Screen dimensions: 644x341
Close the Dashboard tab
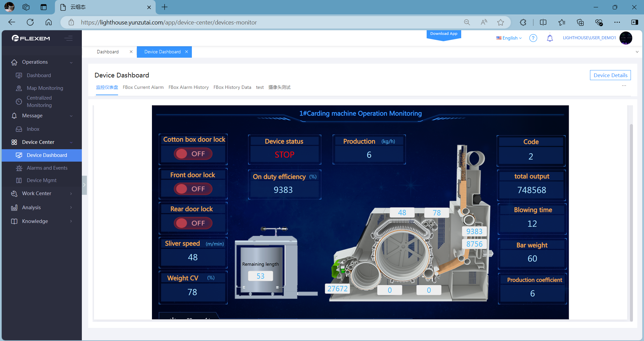coord(131,52)
